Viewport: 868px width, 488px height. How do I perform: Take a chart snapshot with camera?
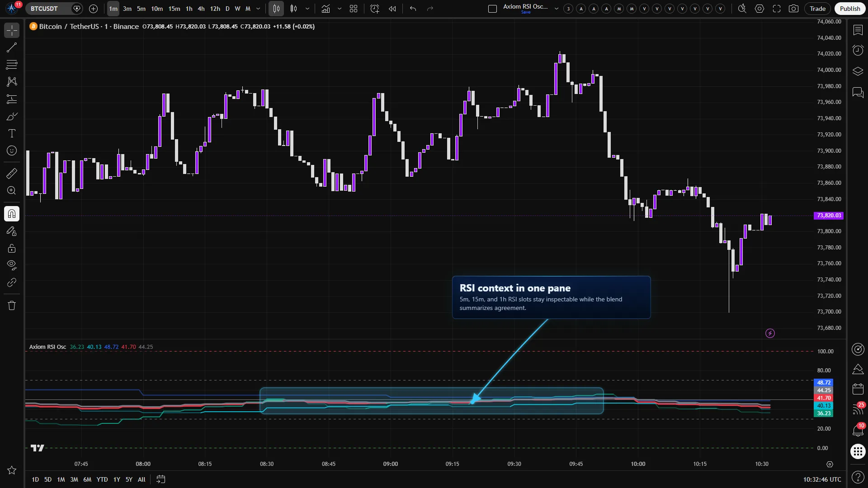coord(793,9)
